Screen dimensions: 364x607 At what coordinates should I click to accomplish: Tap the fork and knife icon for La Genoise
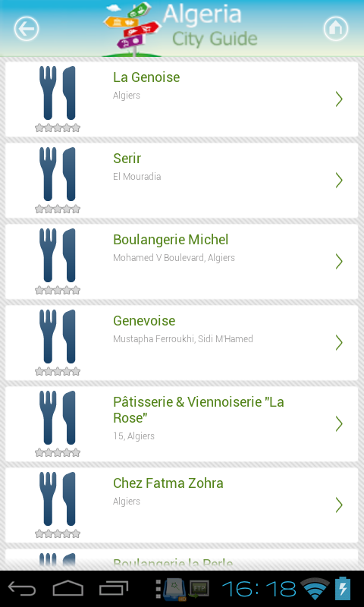coord(57,93)
